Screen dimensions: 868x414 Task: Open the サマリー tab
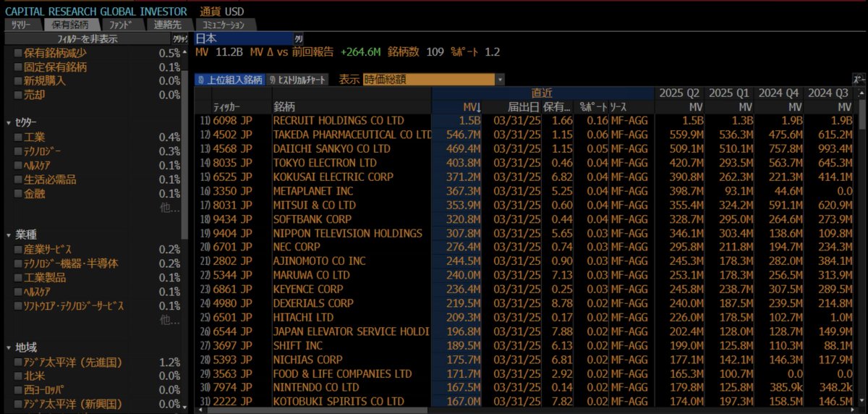coord(23,25)
